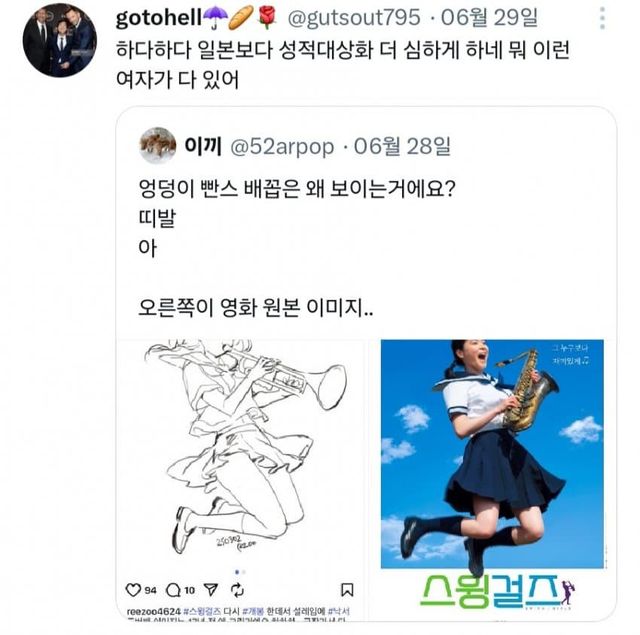Open the trumpet girl line sketch image
Screen dimensions: 640x635
(x=241, y=451)
